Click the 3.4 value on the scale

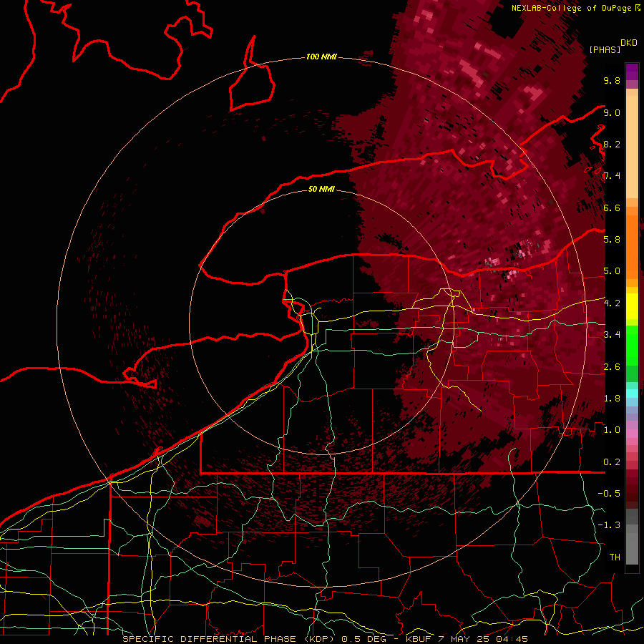click(x=612, y=335)
